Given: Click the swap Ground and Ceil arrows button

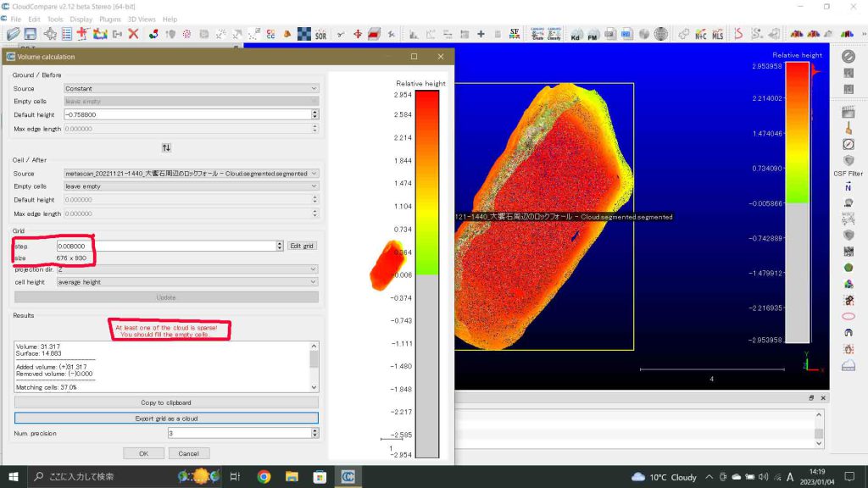Looking at the screenshot, I should click(x=166, y=147).
